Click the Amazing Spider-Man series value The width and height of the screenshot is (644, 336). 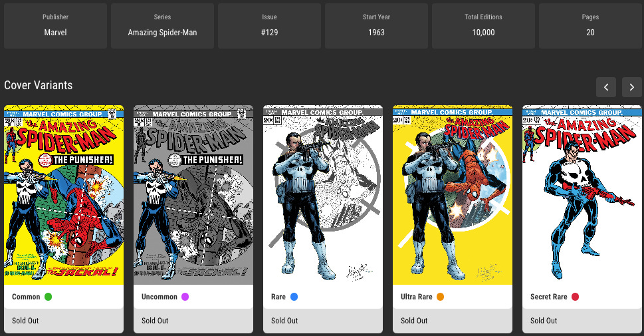coord(162,32)
